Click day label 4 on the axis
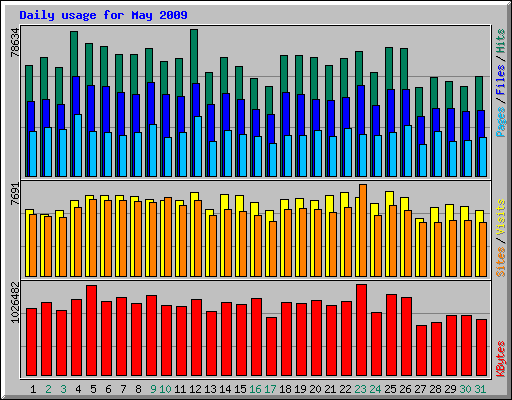 point(78,389)
